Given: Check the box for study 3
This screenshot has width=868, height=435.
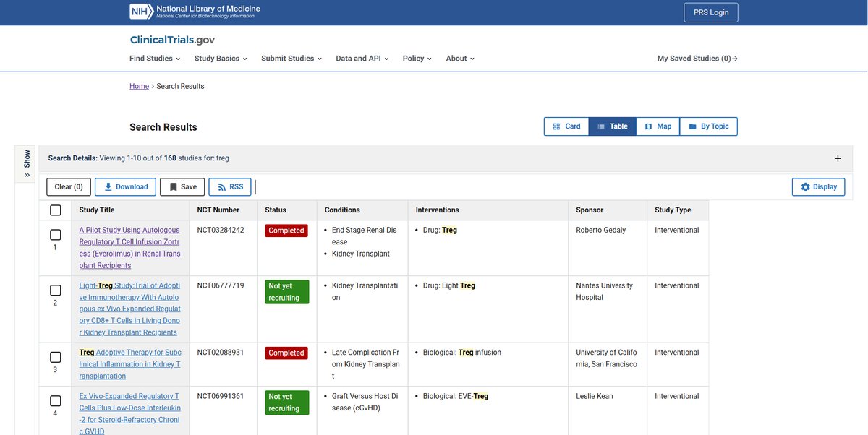Looking at the screenshot, I should click(x=56, y=357).
